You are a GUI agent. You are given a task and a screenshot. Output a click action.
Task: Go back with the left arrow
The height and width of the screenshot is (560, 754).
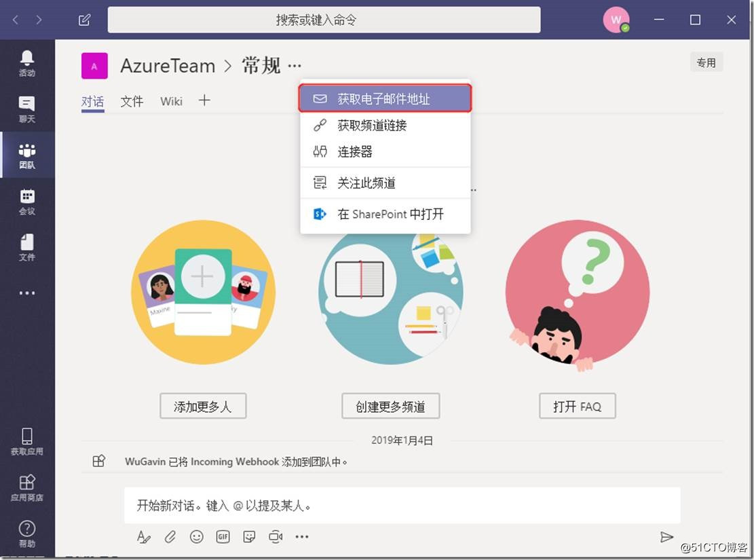tap(16, 20)
